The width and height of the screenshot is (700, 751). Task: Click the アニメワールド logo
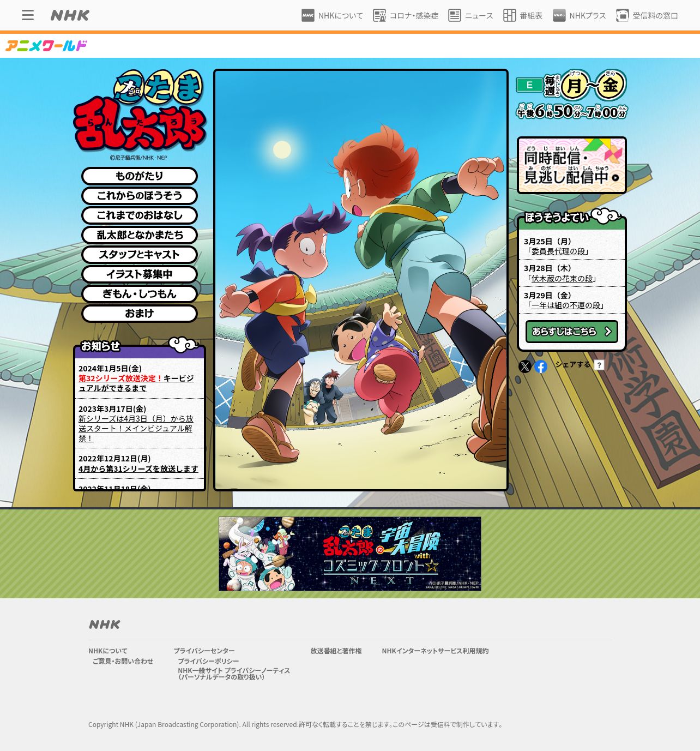coord(46,46)
